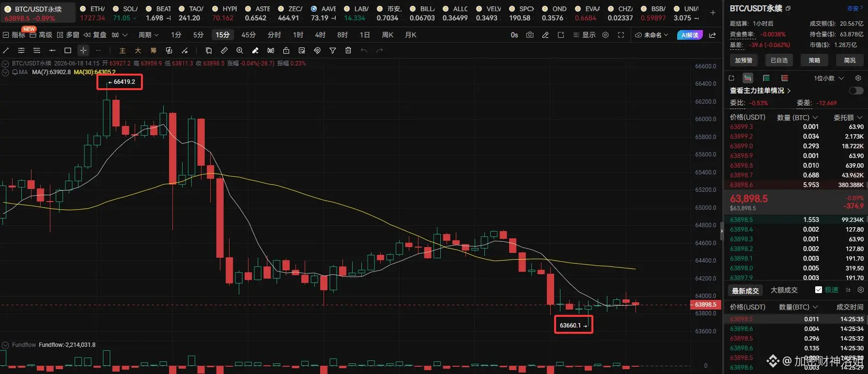Open more drawing tools ellipsis
The width and height of the screenshot is (868, 374).
[x=98, y=50]
